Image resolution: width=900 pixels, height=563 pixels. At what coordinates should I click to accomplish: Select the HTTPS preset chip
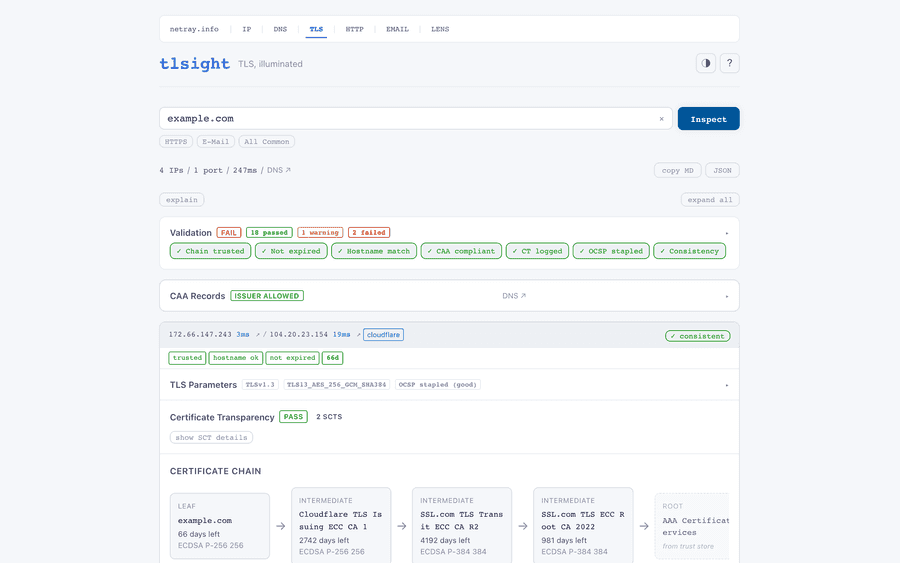[176, 141]
